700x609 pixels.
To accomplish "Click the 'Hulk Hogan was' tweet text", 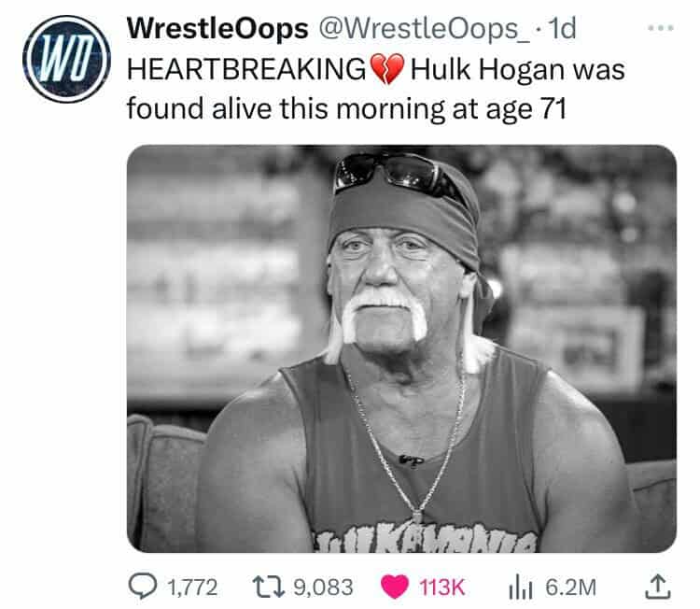I will tap(517, 70).
